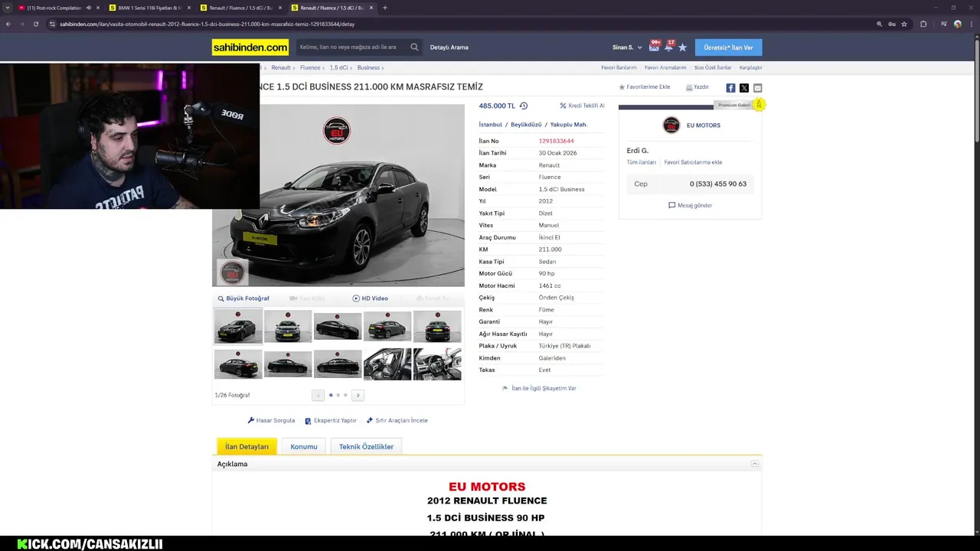Close the active Renault Fluence browser tab
The image size is (980, 551).
point(371,8)
